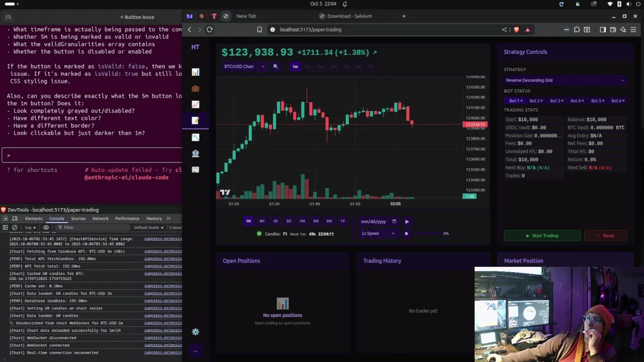Open a new browser tab
Image resolution: width=644 pixels, height=362 pixels.
[x=404, y=16]
